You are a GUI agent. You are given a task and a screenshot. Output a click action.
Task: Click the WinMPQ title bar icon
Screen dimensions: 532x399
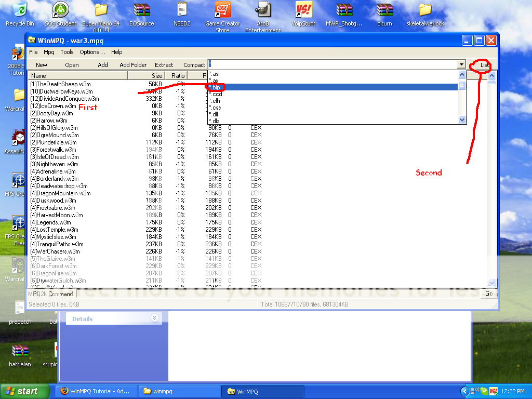[x=32, y=41]
